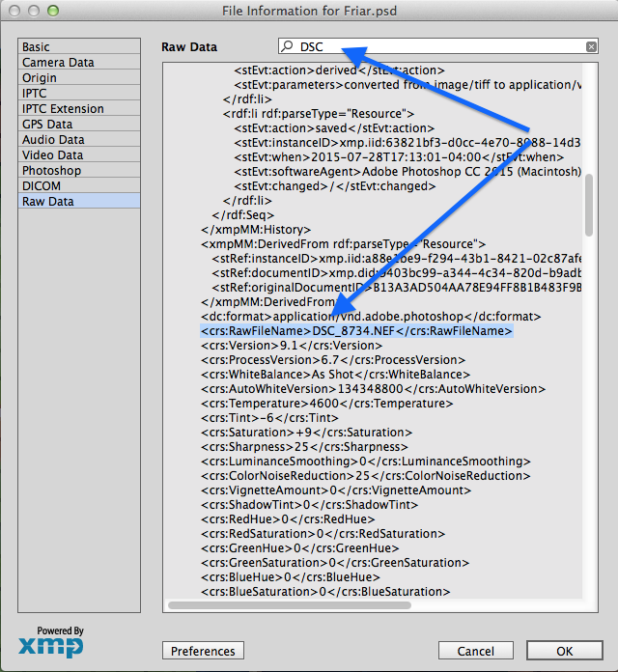Click in the Raw Data search field

click(438, 46)
